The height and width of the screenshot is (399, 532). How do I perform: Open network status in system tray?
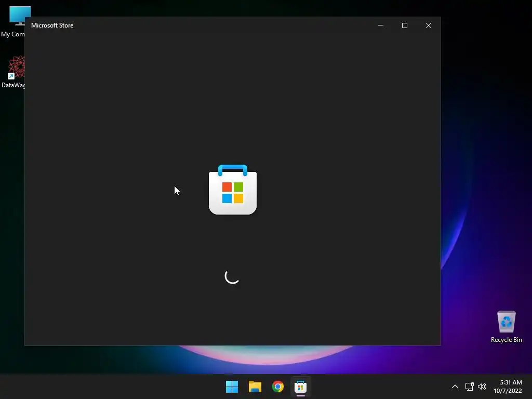click(469, 387)
